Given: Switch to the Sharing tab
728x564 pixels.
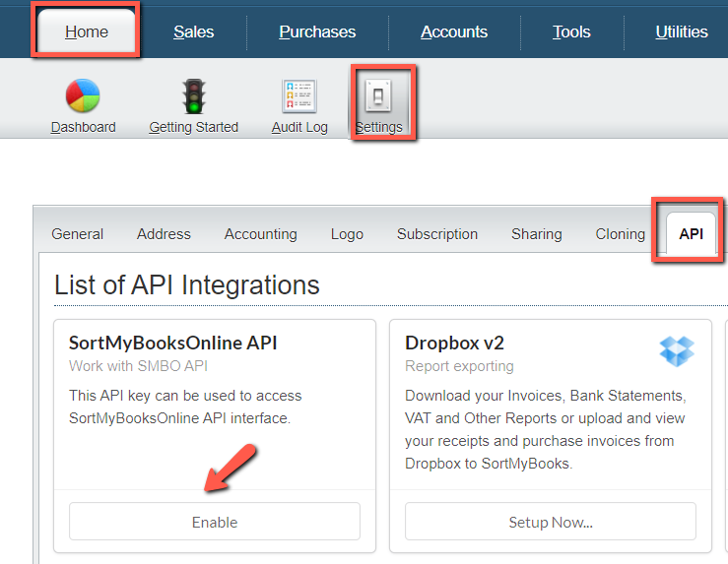Looking at the screenshot, I should coord(537,234).
